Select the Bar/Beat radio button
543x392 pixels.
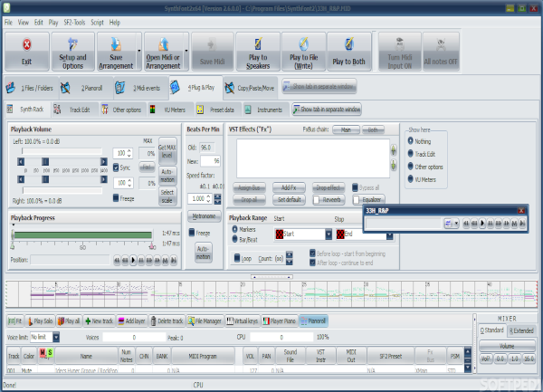tap(234, 239)
